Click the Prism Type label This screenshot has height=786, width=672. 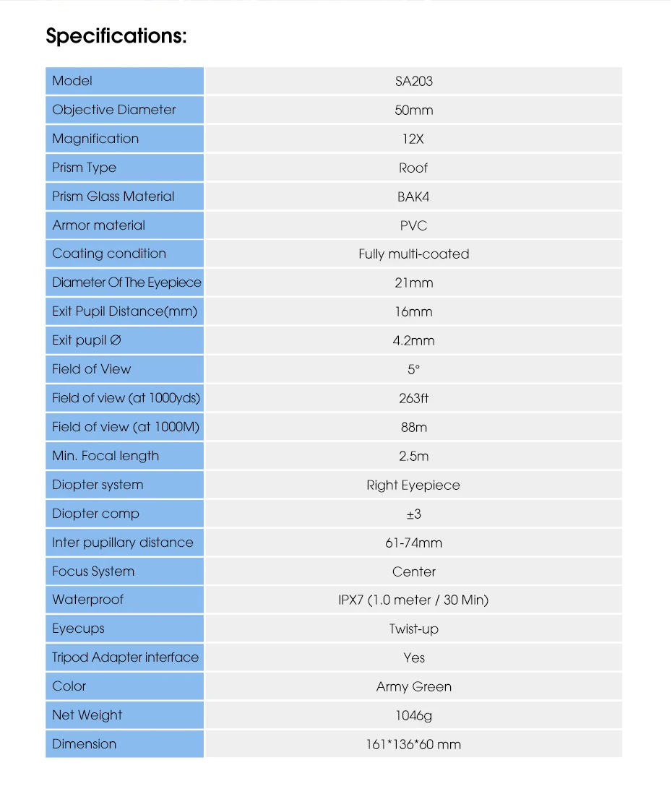84,168
